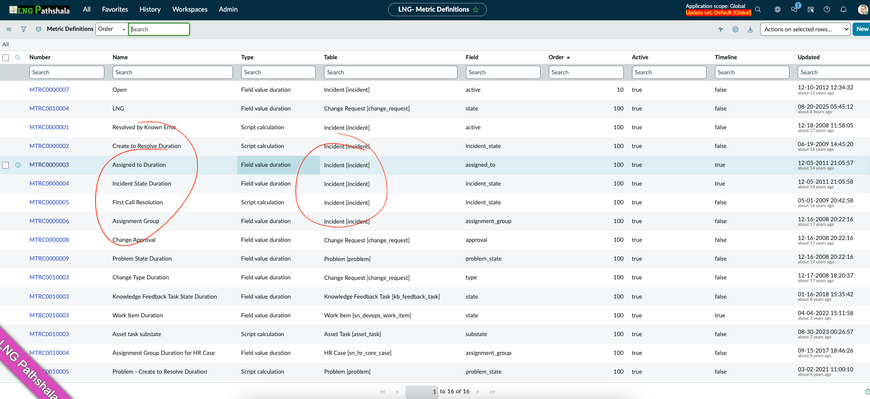This screenshot has width=870, height=399.
Task: Go to next page arrow
Action: tap(478, 391)
